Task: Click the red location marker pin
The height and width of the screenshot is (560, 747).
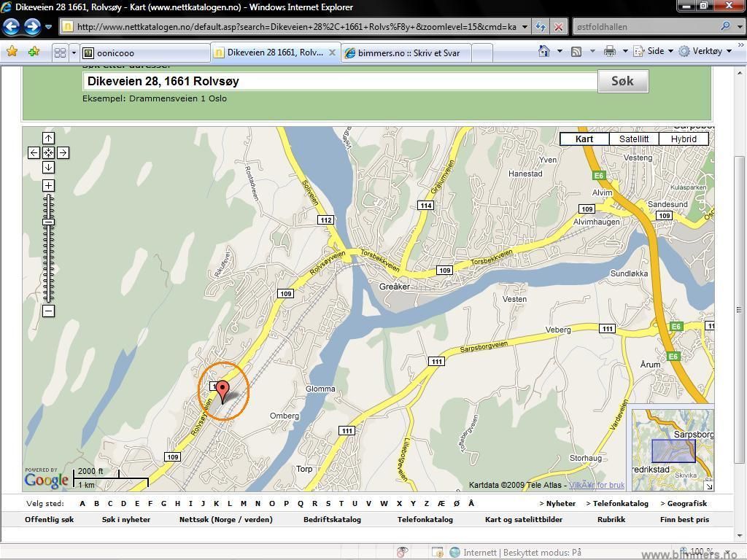Action: pos(222,392)
